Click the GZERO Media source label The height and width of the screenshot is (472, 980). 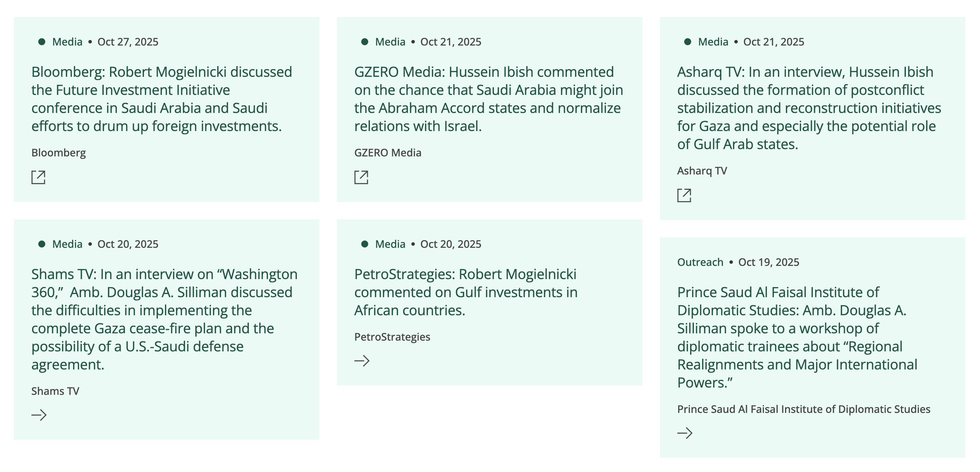click(388, 153)
